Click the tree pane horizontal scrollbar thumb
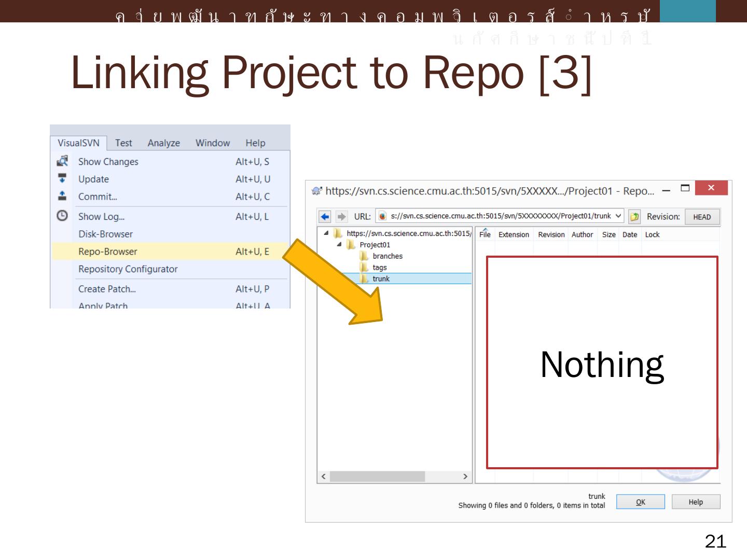 (377, 477)
